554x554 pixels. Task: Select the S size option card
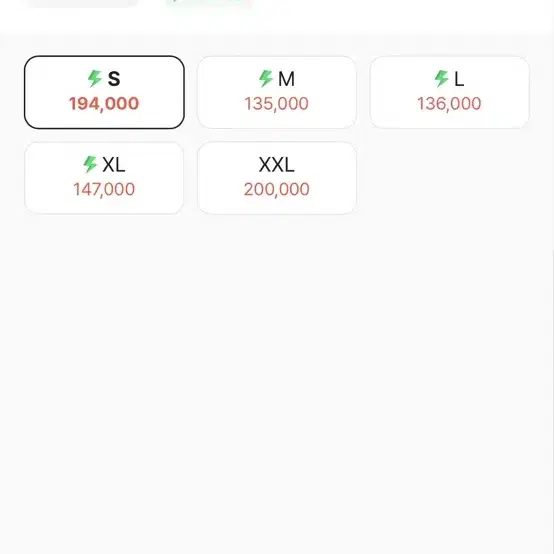(104, 92)
